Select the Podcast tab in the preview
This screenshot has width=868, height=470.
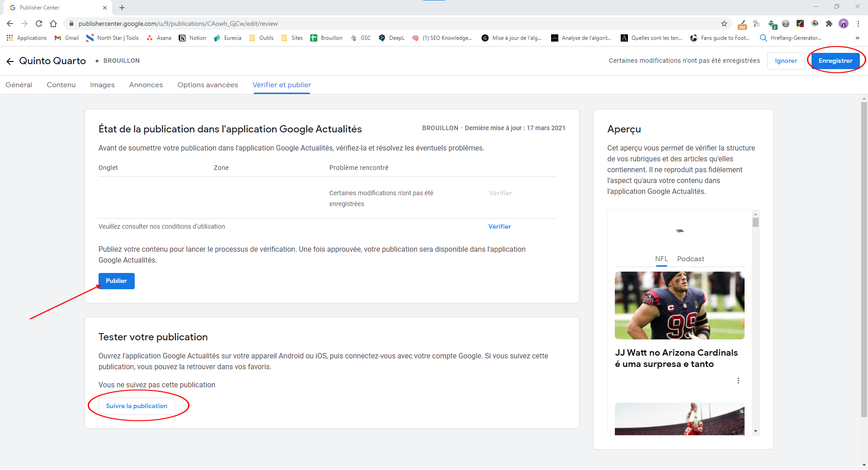(690, 259)
